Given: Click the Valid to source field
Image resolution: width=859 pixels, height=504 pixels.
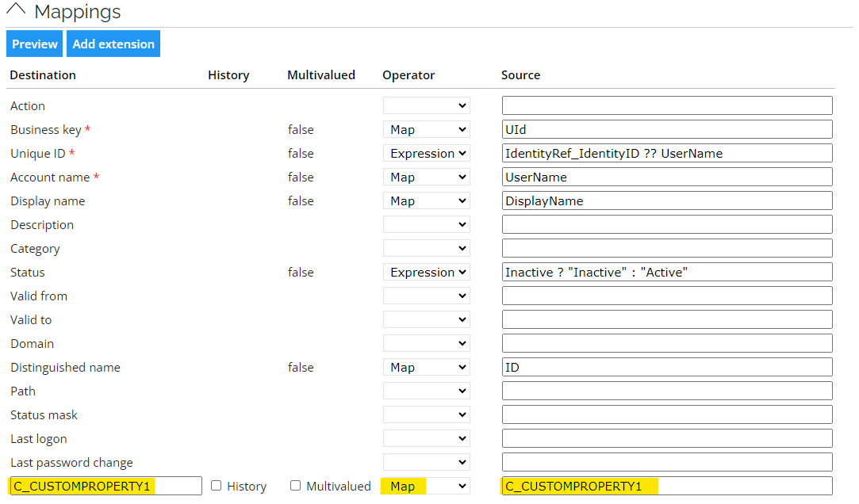Looking at the screenshot, I should tap(667, 319).
